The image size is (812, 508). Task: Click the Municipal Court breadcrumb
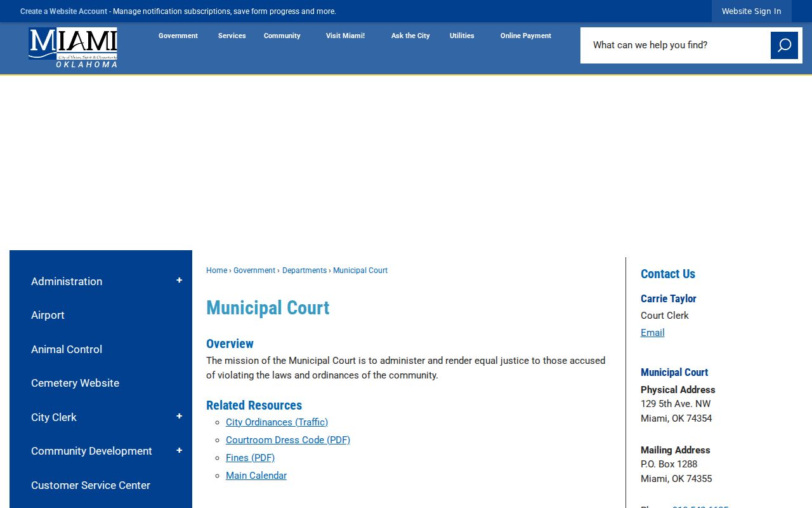click(x=360, y=271)
